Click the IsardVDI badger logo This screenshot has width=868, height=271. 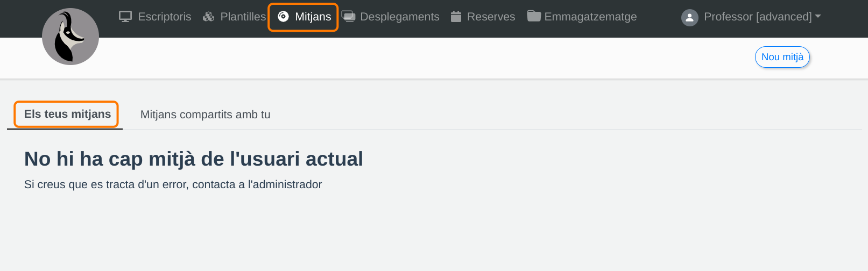pyautogui.click(x=70, y=37)
